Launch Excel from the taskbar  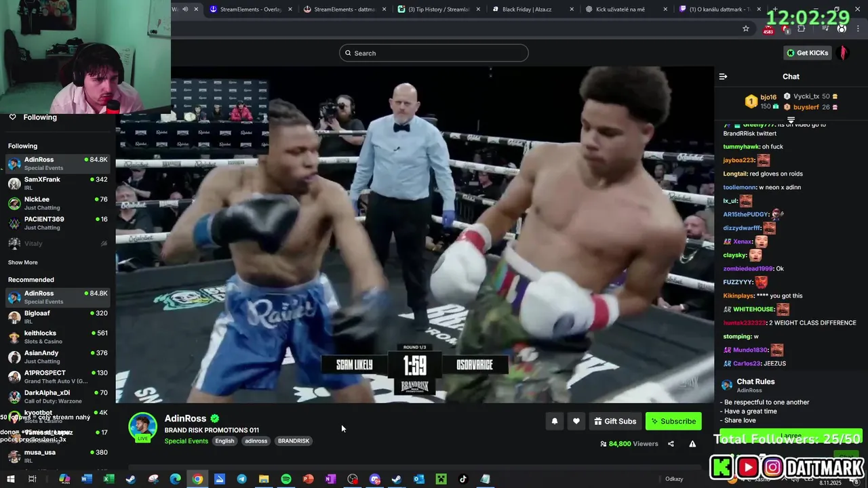point(108,479)
